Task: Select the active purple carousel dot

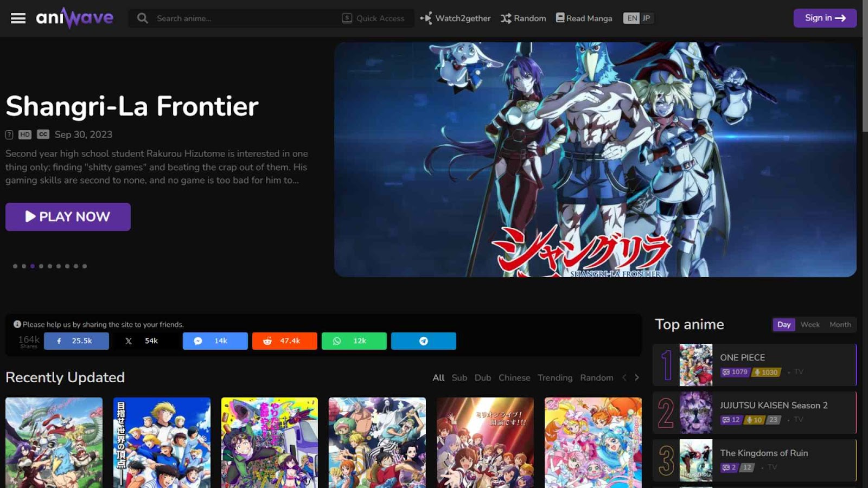Action: (33, 266)
